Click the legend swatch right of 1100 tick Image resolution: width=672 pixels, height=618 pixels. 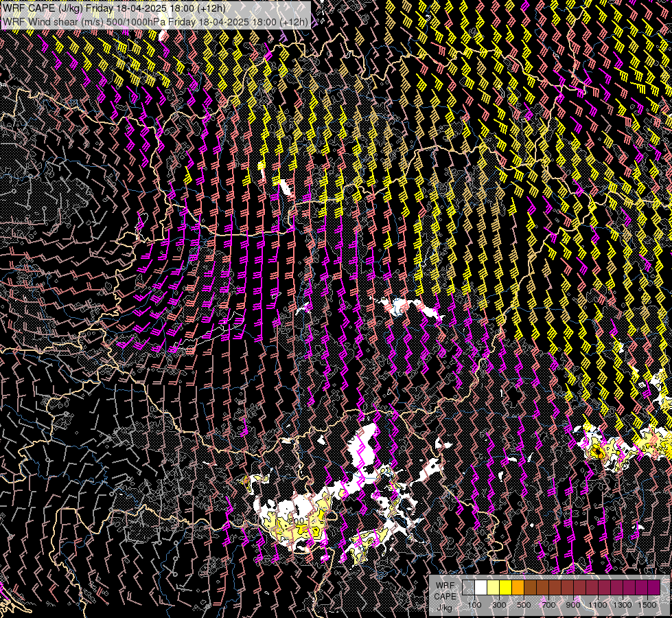[x=605, y=587]
